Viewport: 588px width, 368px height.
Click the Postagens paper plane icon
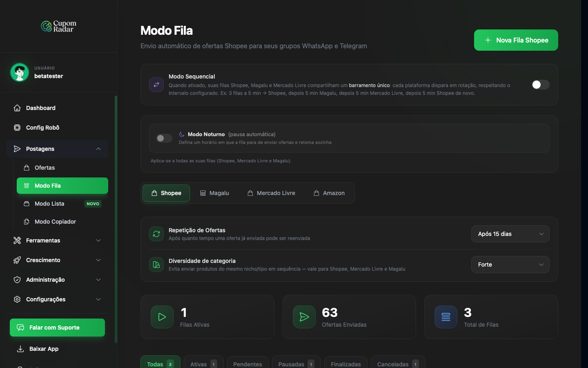point(17,149)
